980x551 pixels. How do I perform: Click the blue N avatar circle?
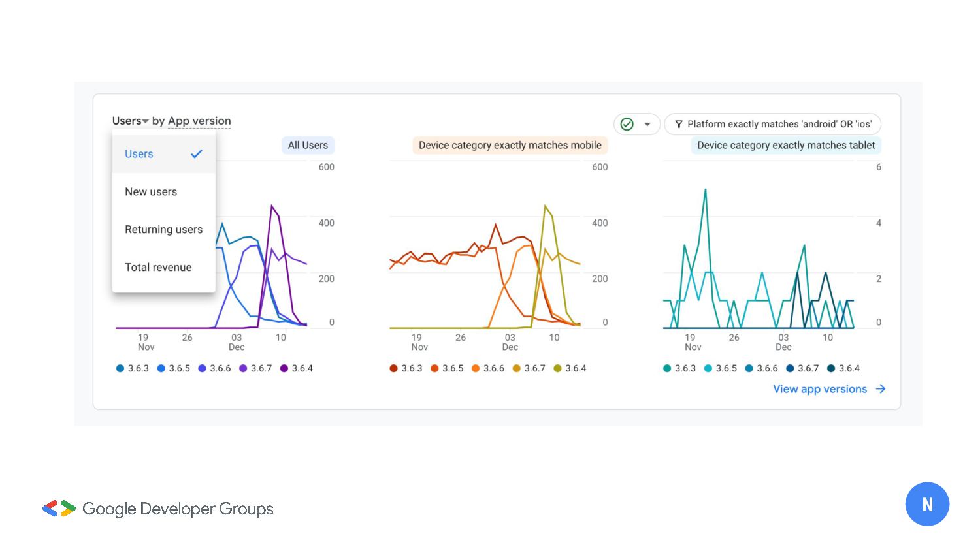click(x=927, y=504)
